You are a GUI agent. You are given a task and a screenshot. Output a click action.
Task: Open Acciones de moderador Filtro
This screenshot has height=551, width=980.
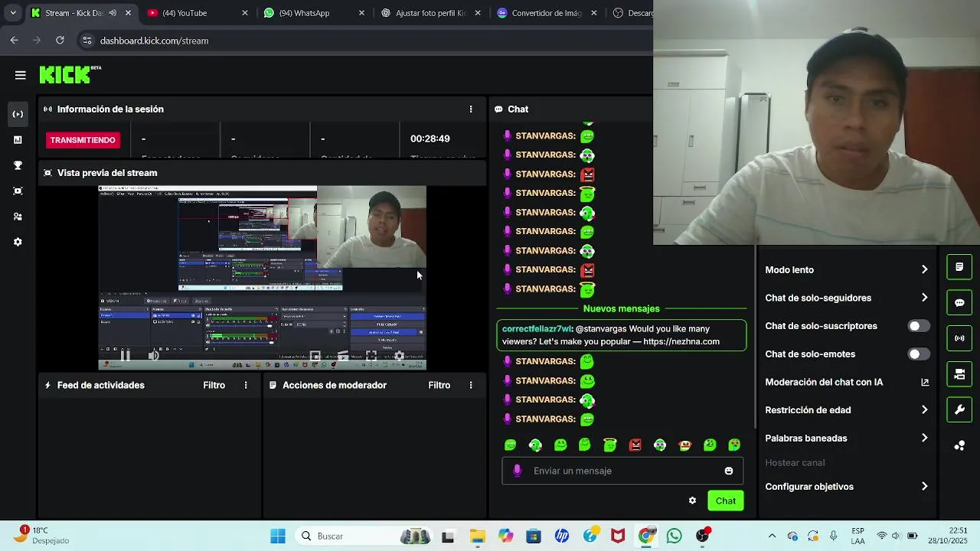(x=439, y=385)
